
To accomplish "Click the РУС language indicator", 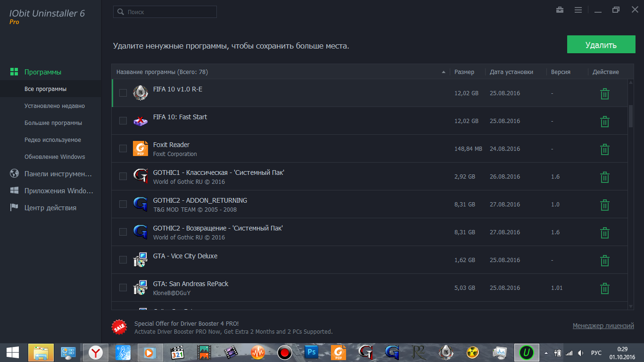I will [596, 353].
